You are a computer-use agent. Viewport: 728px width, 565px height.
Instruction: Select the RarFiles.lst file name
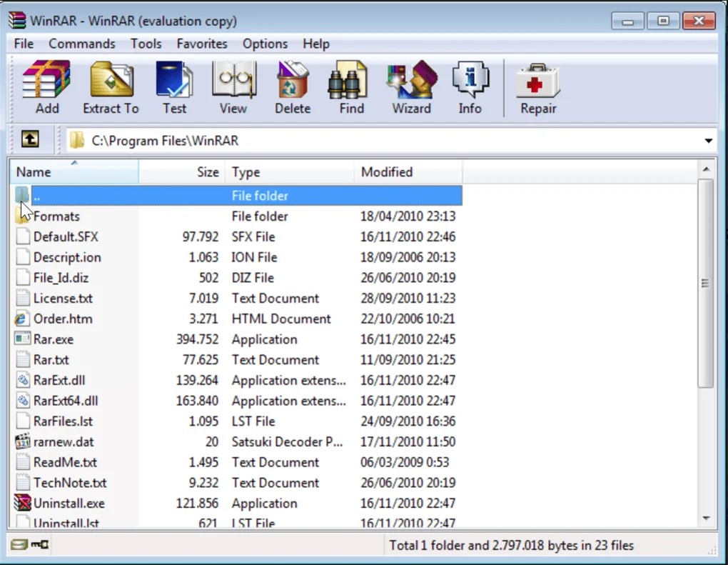[x=63, y=421]
